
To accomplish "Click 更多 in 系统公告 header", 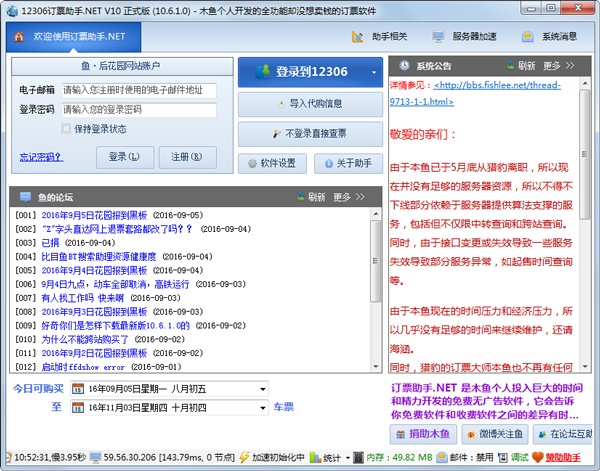I will click(x=559, y=66).
